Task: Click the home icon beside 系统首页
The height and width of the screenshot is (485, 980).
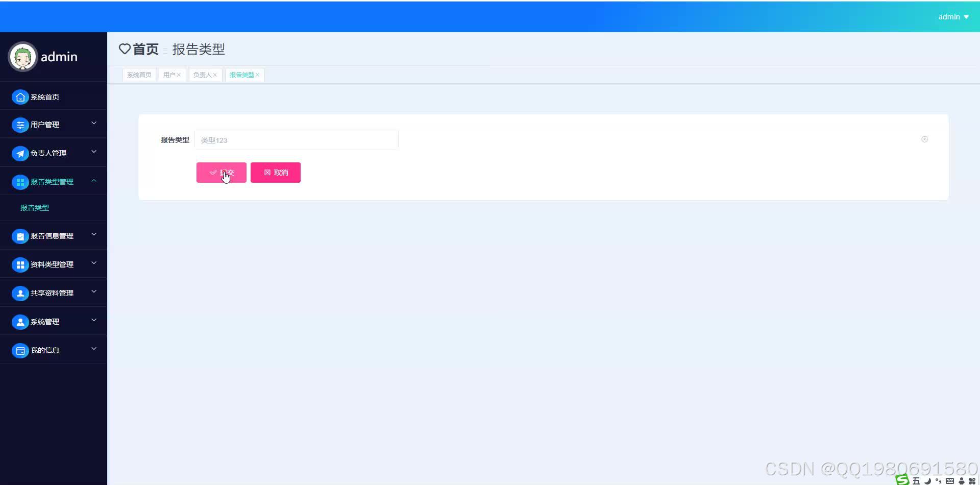Action: 20,97
